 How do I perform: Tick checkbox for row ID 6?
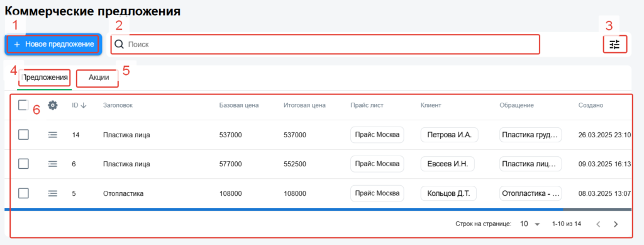[x=23, y=164]
